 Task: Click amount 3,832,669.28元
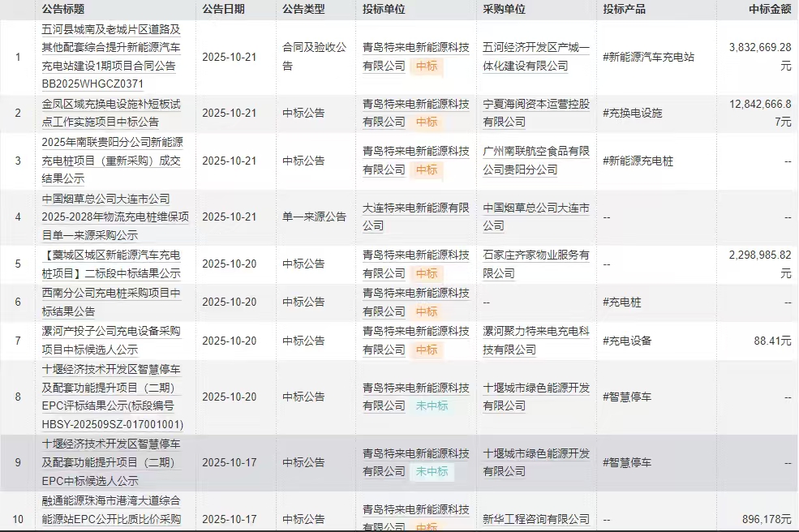[760, 57]
